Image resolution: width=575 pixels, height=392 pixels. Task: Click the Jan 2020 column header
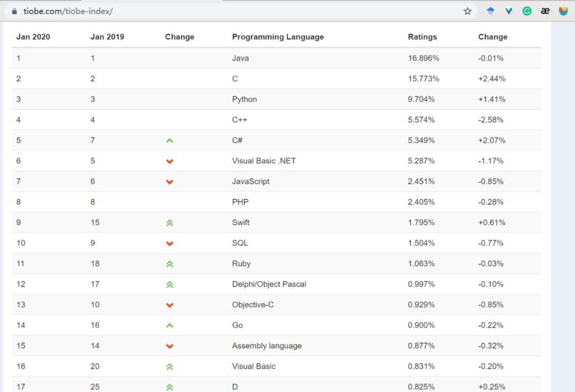pyautogui.click(x=33, y=37)
